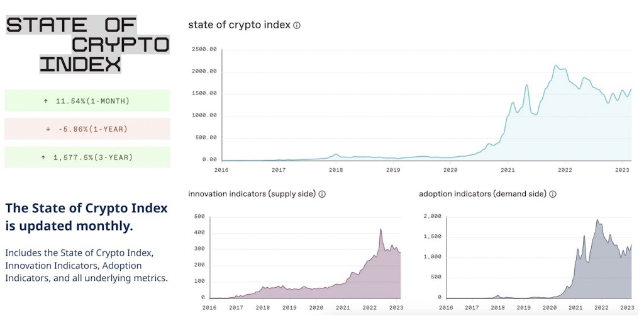The height and width of the screenshot is (330, 644).
Task: Open info icon for adoption indicators chart
Action: [553, 194]
